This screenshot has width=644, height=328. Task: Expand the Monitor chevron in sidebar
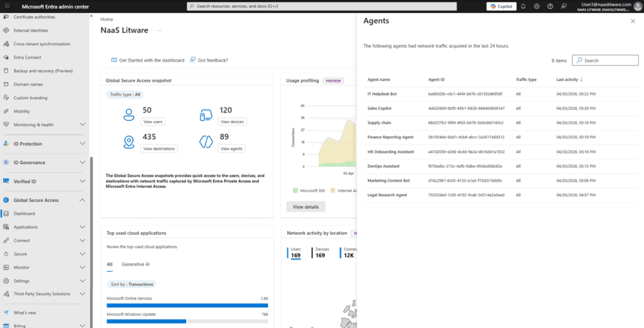[82, 268]
